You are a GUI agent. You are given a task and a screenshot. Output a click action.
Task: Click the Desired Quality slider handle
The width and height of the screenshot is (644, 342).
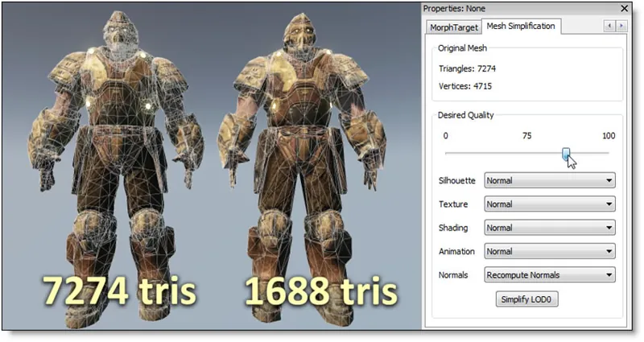pyautogui.click(x=566, y=155)
